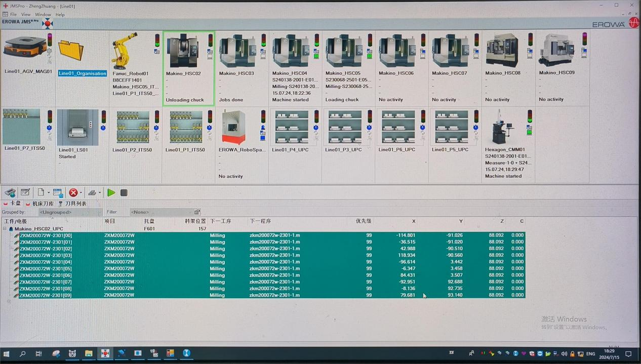Image resolution: width=641 pixels, height=364 pixels.
Task: Click the red delete X toolbar icon
Action: tap(73, 192)
